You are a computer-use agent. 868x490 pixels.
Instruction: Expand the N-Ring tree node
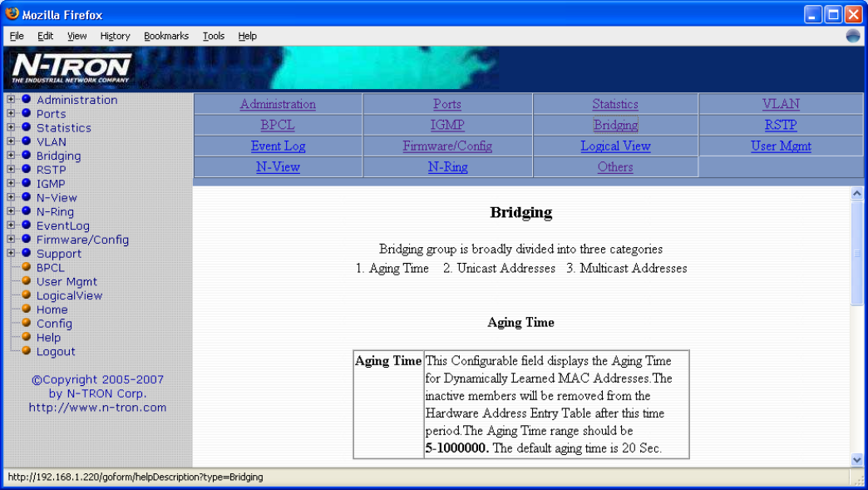coord(11,211)
